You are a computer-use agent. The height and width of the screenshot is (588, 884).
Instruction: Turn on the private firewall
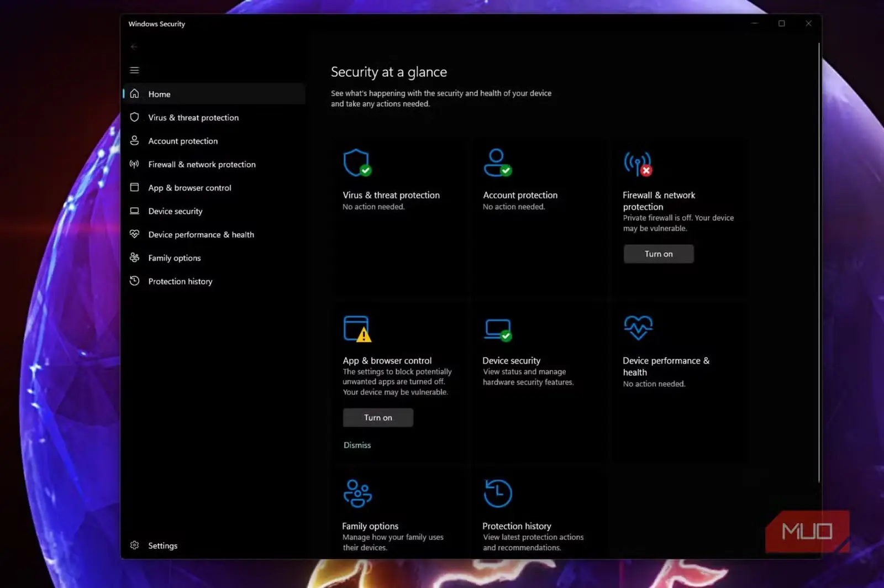(x=659, y=254)
